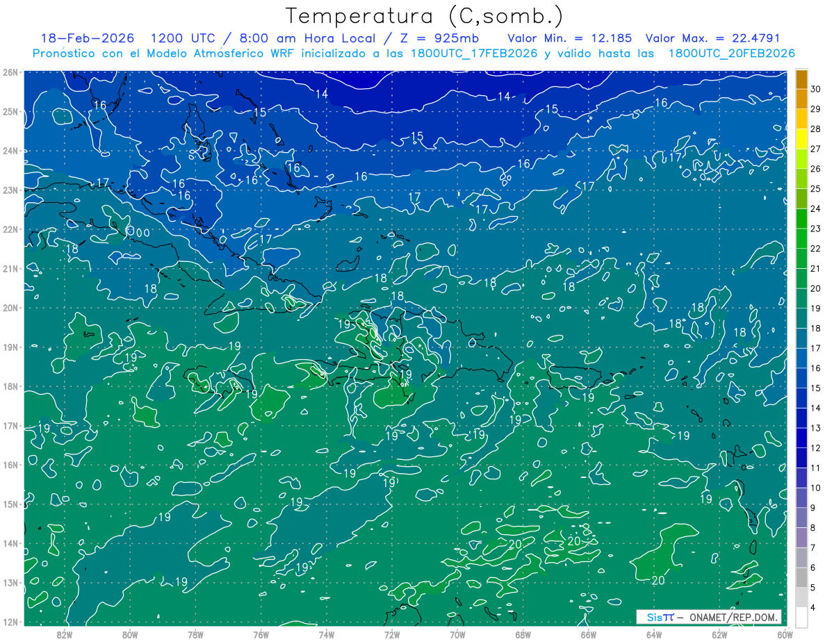The height and width of the screenshot is (644, 834).
Task: Click the legend value 24
Action: [816, 208]
